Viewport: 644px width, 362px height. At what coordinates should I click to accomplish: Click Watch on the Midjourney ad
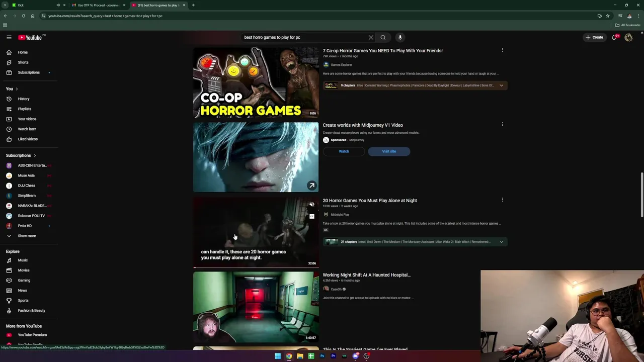pyautogui.click(x=344, y=151)
